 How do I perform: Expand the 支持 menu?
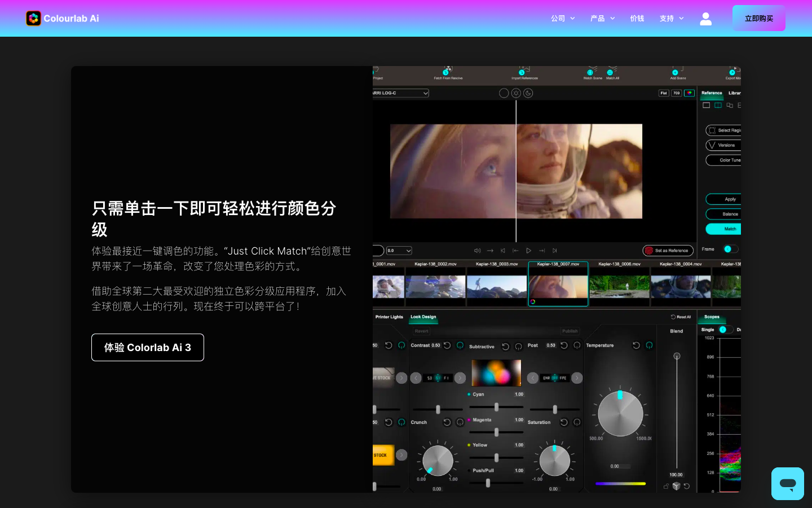coord(672,19)
